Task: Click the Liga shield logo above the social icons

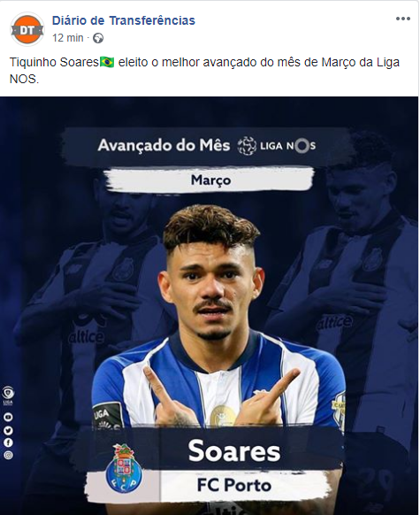Action: click(x=8, y=396)
